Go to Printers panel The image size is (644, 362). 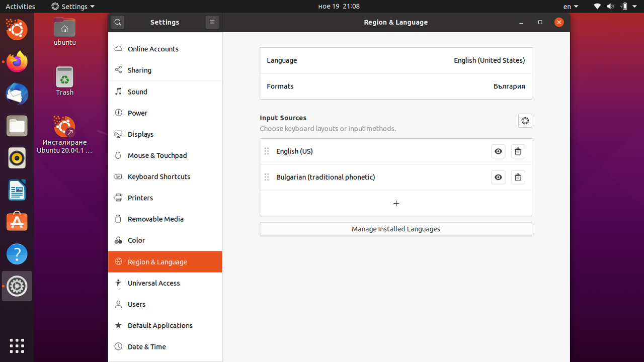(165, 198)
